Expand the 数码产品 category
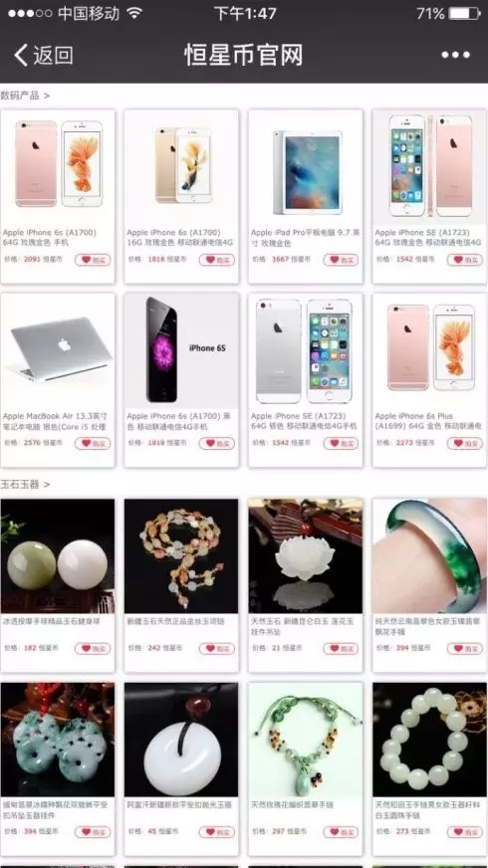This screenshot has height=868, width=488. pos(25,96)
